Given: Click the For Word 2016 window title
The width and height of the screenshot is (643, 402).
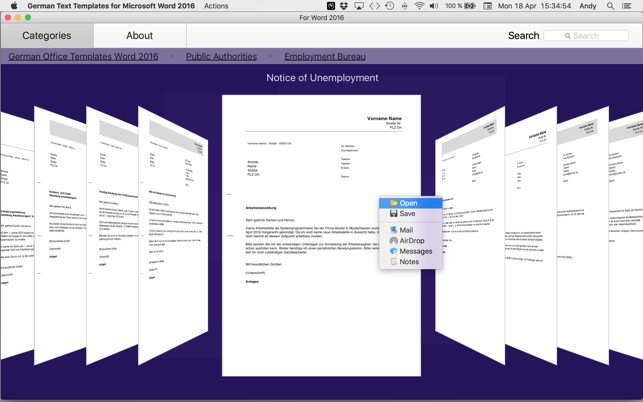Looking at the screenshot, I should [x=322, y=18].
